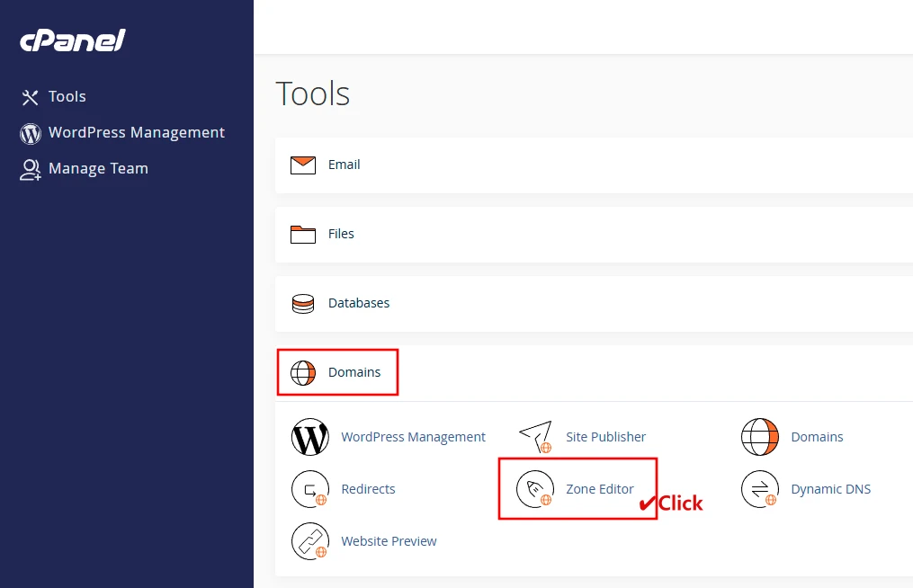Viewport: 913px width, 588px height.
Task: Open the Site Publisher text link
Action: 605,437
